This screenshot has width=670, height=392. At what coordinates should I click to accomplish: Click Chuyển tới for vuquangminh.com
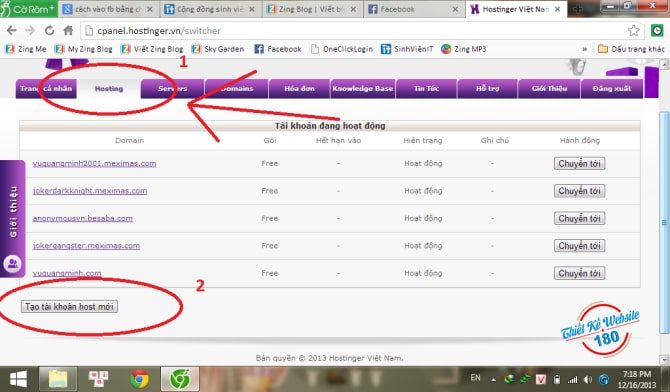pos(579,273)
